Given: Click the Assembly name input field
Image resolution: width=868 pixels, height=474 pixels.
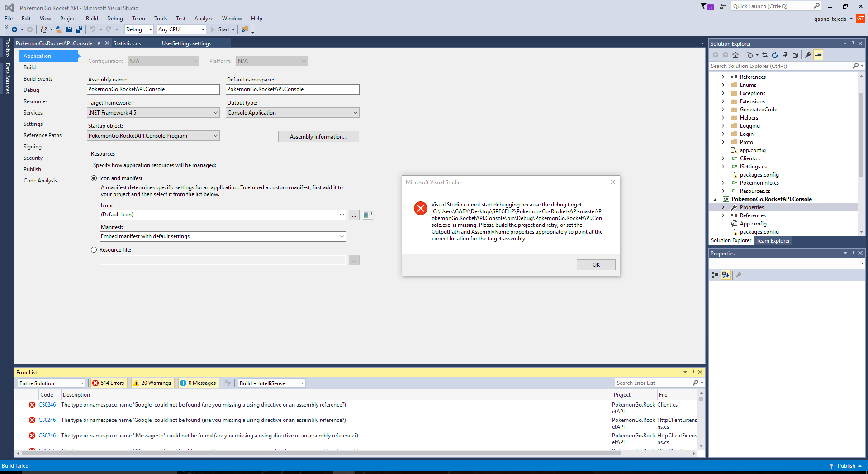Looking at the screenshot, I should click(x=153, y=89).
